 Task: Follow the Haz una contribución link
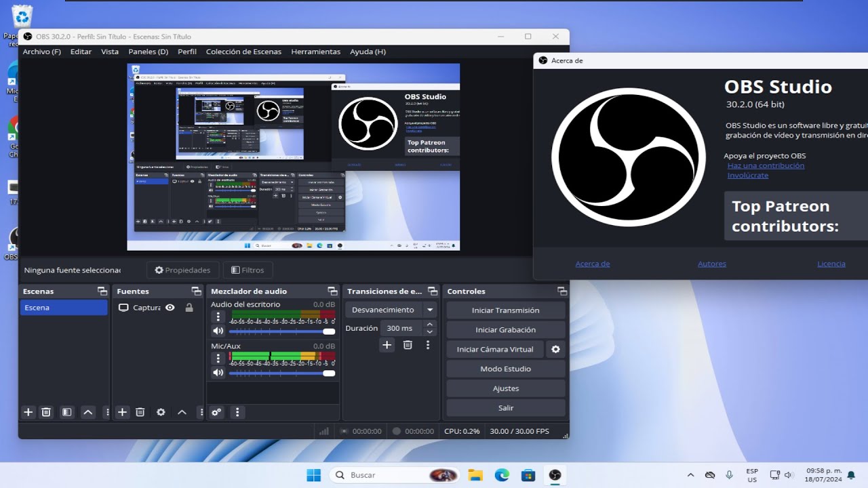coord(766,165)
